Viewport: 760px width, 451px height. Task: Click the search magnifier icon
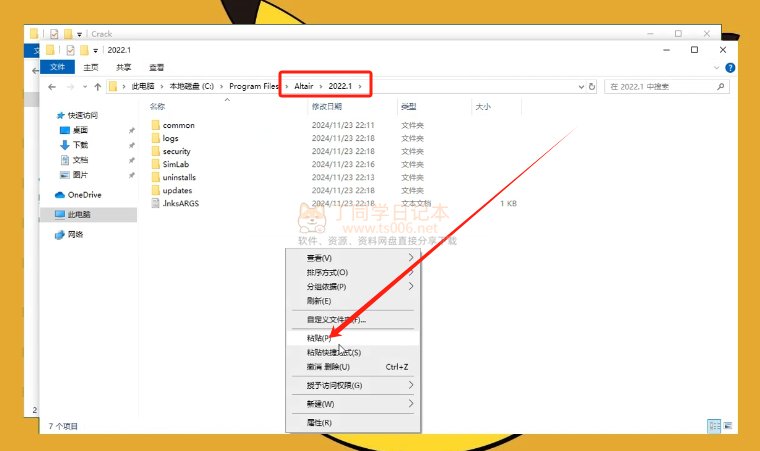point(721,86)
